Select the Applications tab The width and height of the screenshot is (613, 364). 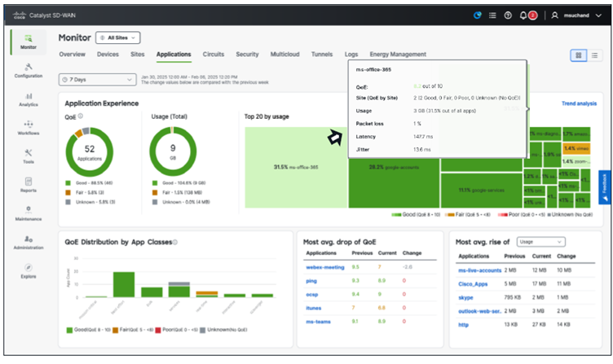[x=174, y=55]
